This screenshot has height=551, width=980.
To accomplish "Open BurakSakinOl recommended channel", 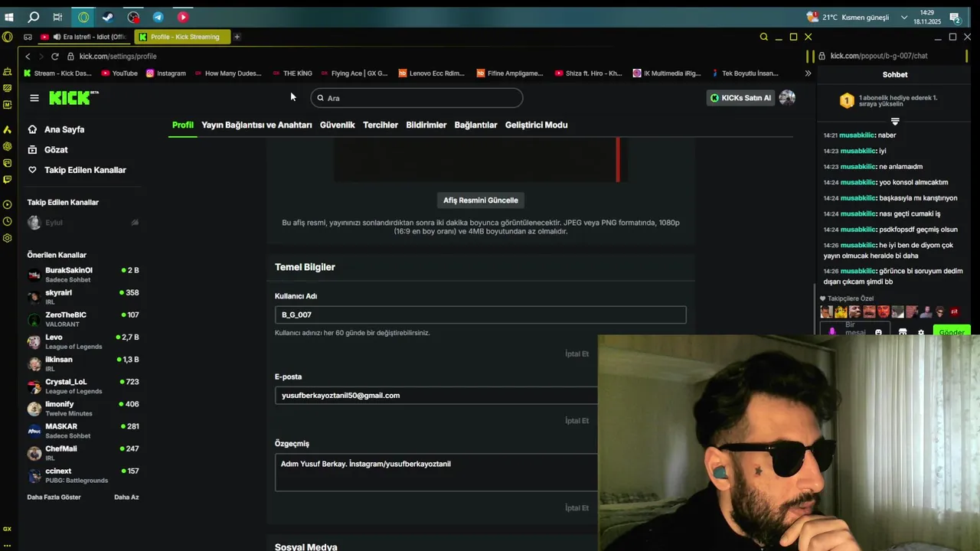I will point(83,275).
